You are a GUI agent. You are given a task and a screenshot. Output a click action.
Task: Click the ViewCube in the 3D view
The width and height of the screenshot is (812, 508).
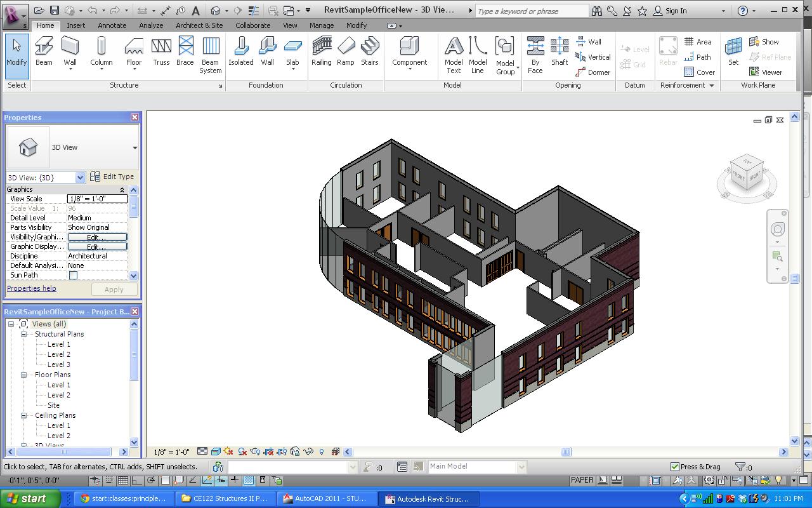tap(746, 173)
